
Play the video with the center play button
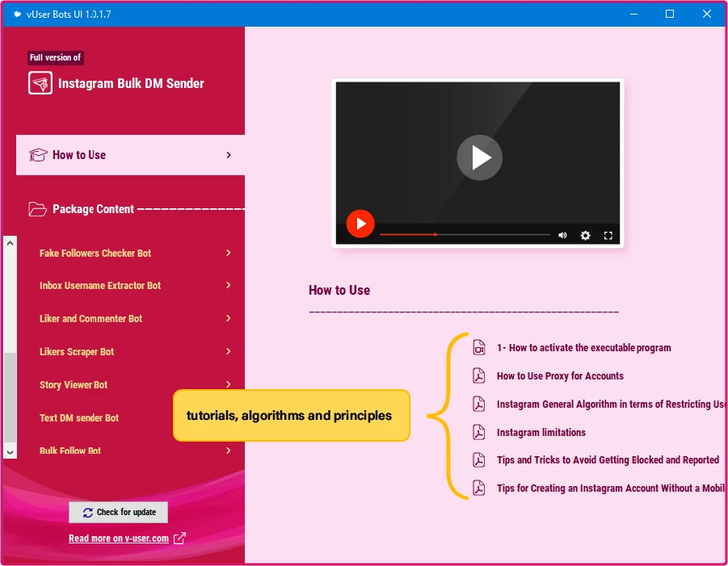click(x=480, y=157)
